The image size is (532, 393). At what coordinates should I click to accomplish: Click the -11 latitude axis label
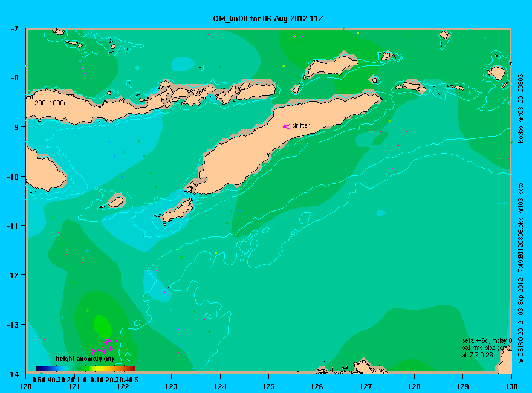(13, 226)
